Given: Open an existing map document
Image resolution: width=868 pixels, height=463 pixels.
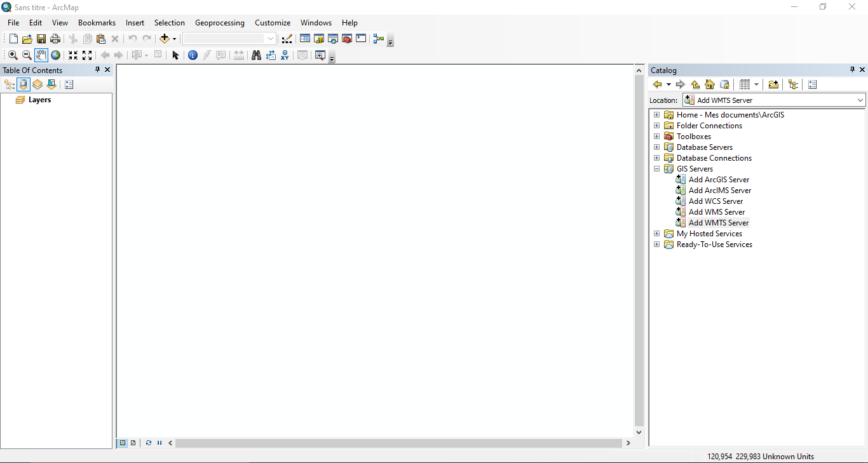Looking at the screenshot, I should [x=27, y=39].
